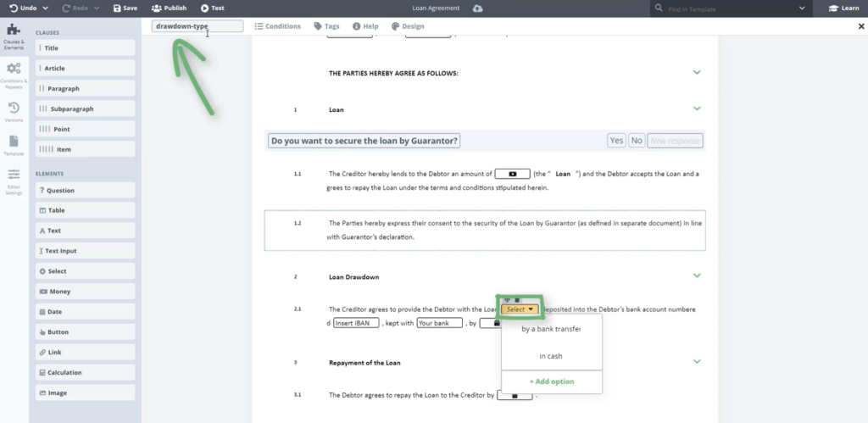Expand the Find in Template dropdown arrow
Screen dimensions: 868x423
pos(802,8)
